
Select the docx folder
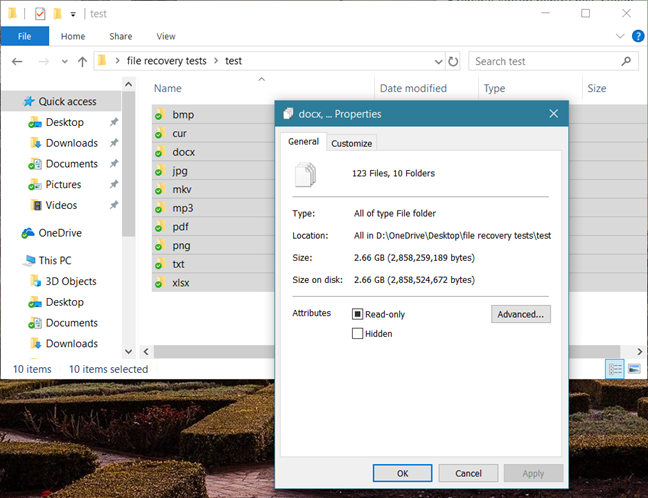click(x=183, y=152)
